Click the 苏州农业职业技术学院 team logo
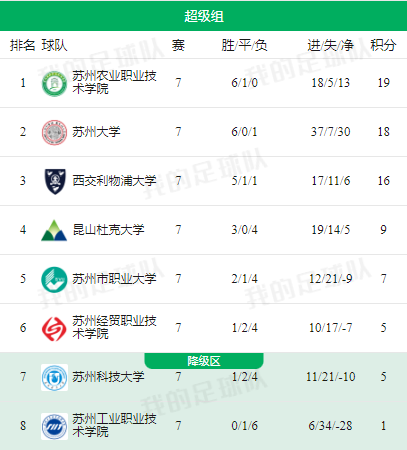 54,83
